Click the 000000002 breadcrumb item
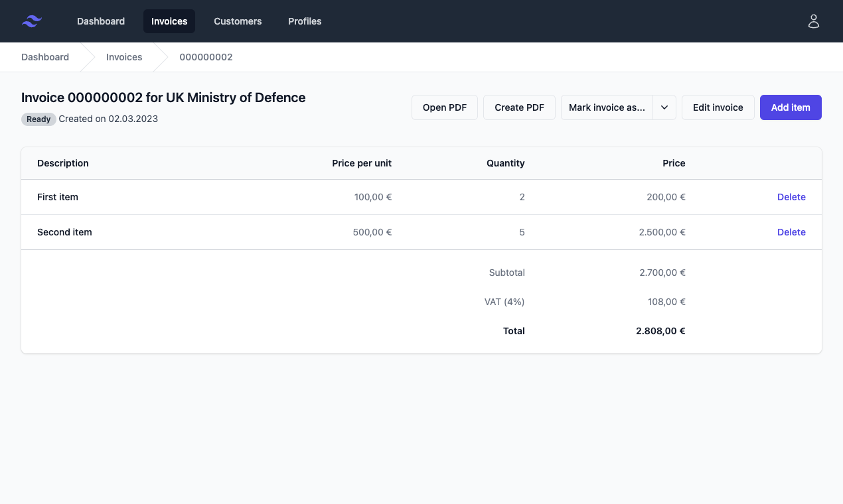 coord(206,57)
